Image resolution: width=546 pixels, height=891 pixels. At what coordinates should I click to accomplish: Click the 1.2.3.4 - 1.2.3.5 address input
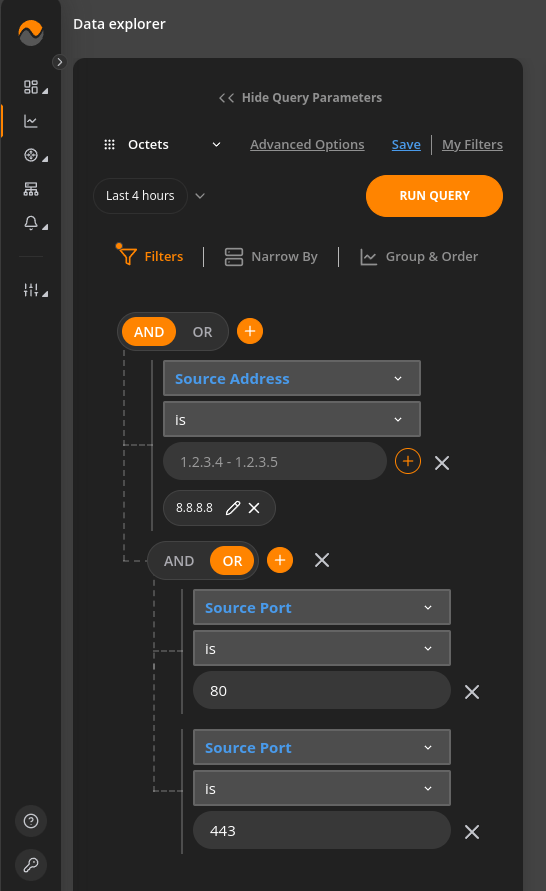click(x=275, y=461)
